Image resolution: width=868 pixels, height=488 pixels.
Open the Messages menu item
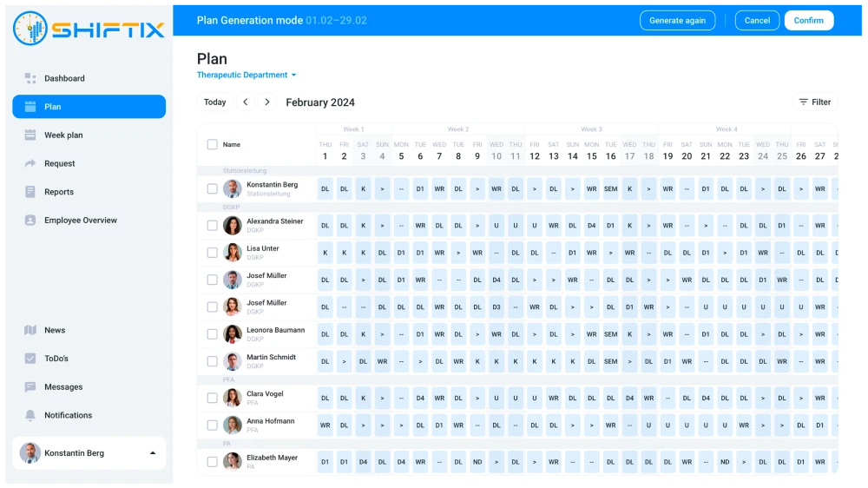coord(89,386)
